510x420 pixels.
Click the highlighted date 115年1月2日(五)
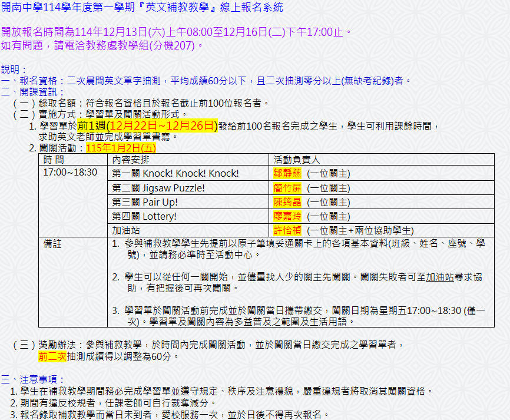[121, 148]
